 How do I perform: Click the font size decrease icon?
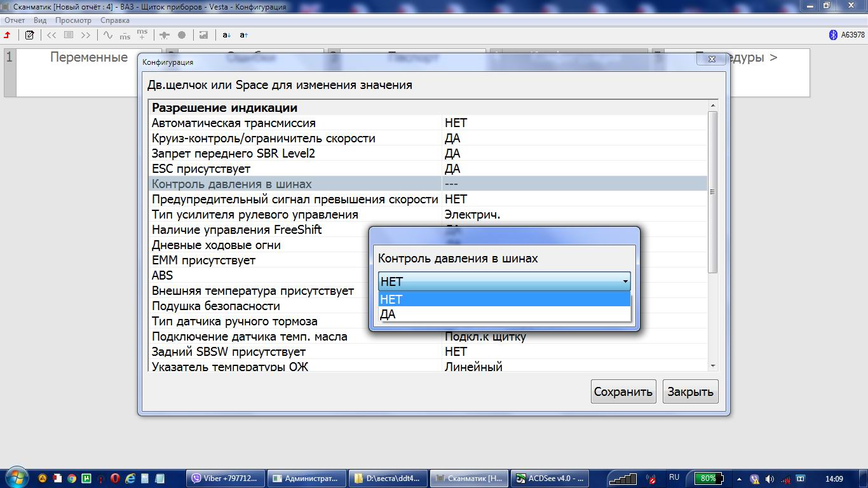pos(227,35)
